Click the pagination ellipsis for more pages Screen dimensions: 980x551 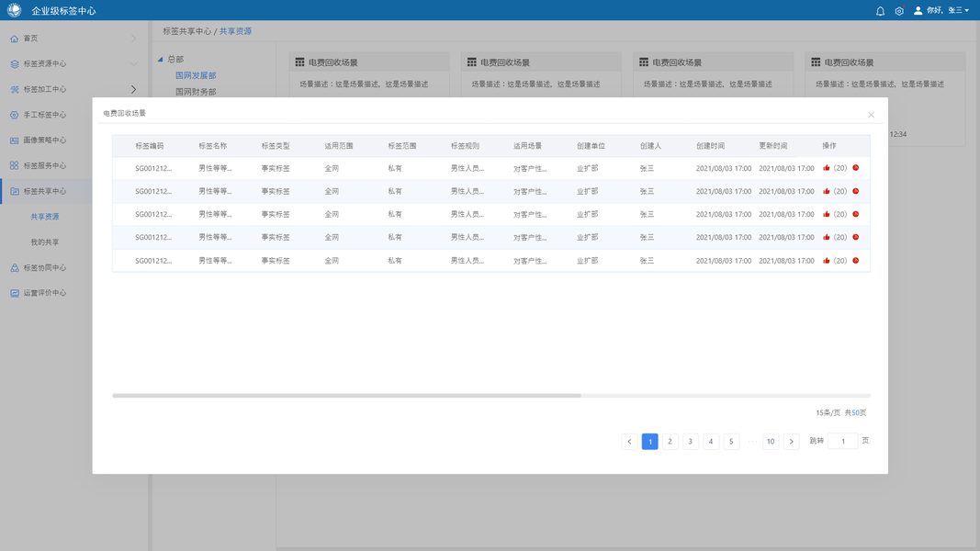(752, 442)
